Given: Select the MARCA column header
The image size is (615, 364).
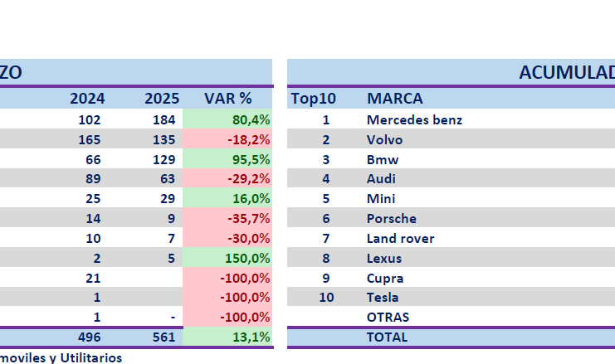Looking at the screenshot, I should [394, 98].
